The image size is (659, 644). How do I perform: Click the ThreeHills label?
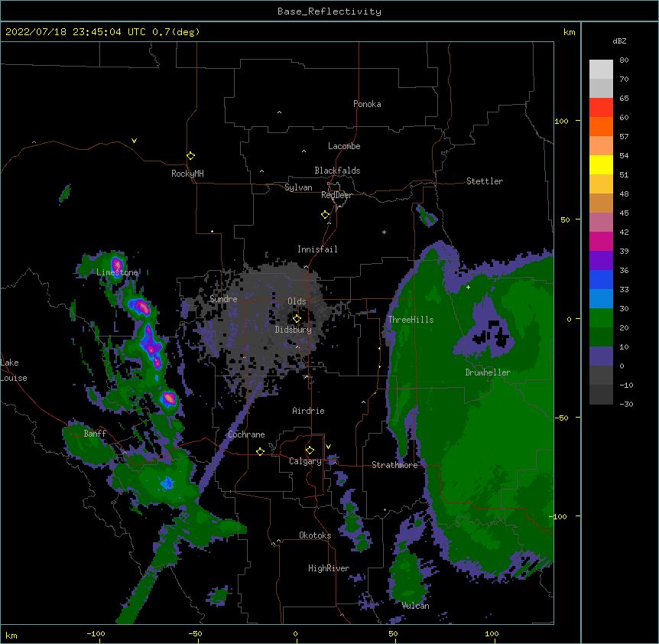pyautogui.click(x=411, y=320)
